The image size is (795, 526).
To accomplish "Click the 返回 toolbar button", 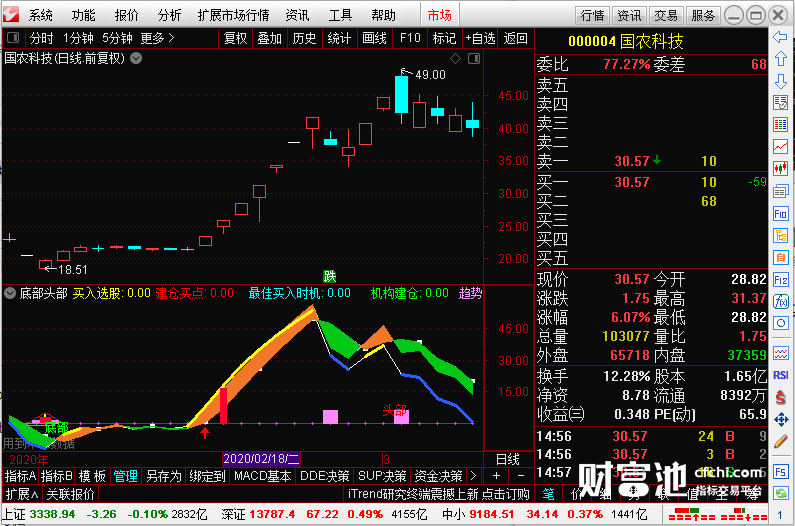I will tap(516, 38).
